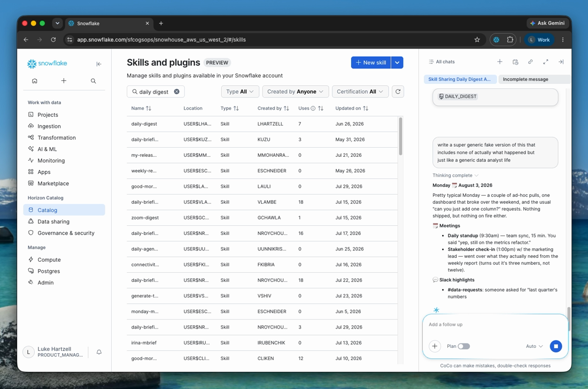Open Monitoring page
This screenshot has height=389, width=588.
[64, 161]
